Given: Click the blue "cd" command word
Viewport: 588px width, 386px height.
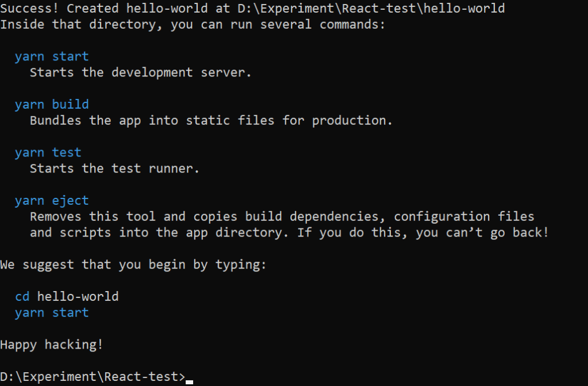Looking at the screenshot, I should (x=22, y=296).
